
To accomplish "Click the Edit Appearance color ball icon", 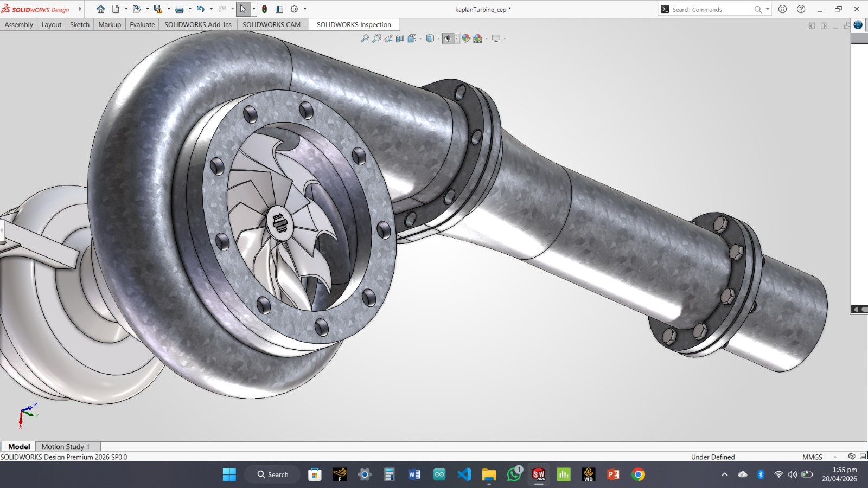I will tap(465, 38).
